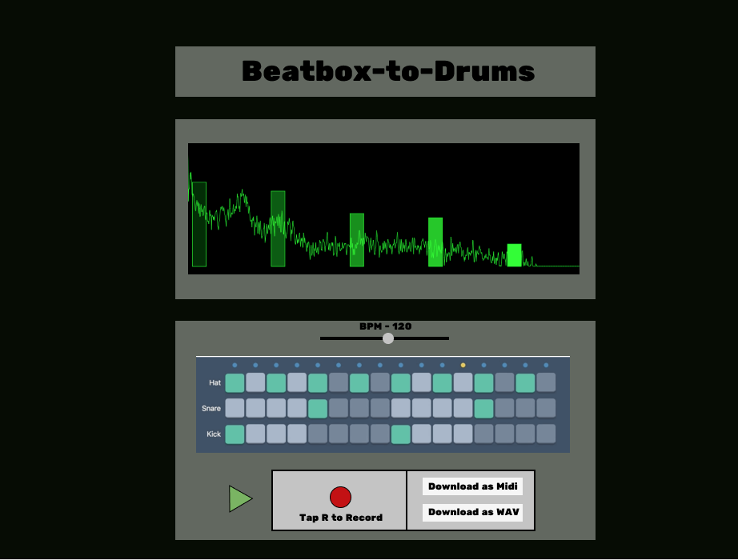Enable Hat step 14
Screen dimensions: 738x560
[x=504, y=382]
